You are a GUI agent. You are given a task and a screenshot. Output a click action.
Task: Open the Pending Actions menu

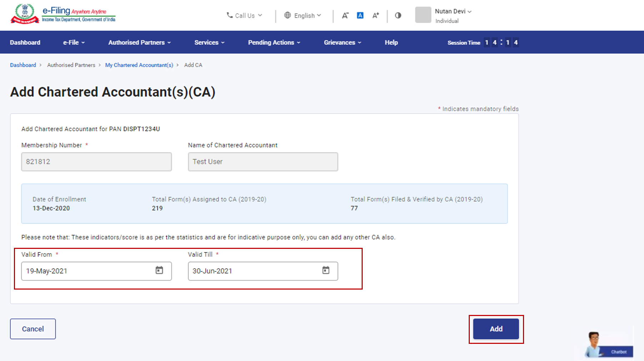click(x=274, y=42)
